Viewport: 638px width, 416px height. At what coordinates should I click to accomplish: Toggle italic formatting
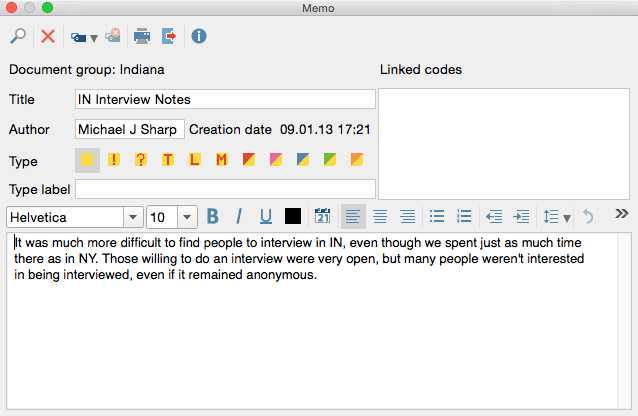tap(239, 216)
